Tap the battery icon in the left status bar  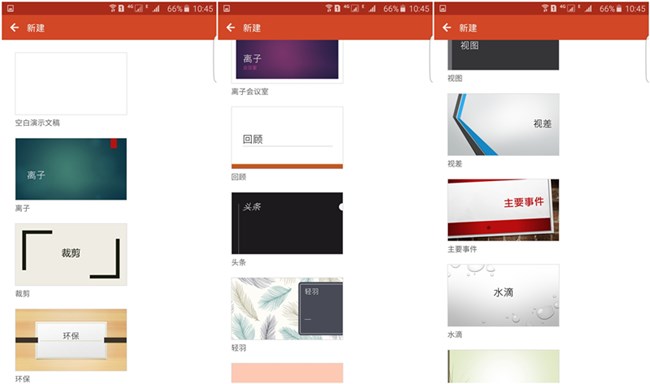(x=187, y=8)
